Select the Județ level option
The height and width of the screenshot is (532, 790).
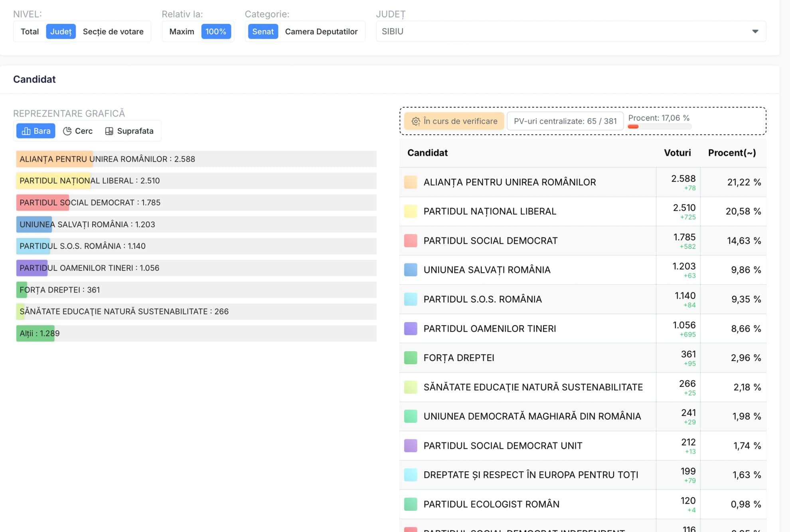tap(61, 32)
